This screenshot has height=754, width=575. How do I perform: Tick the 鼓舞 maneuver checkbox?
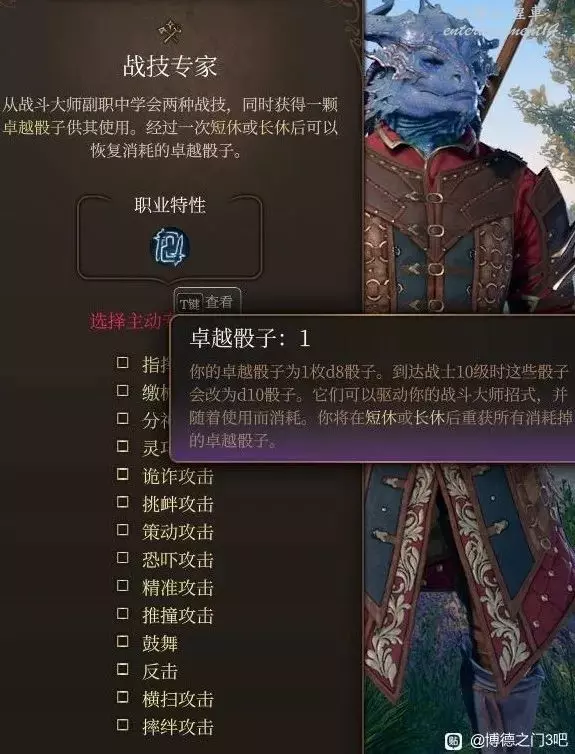coord(123,641)
